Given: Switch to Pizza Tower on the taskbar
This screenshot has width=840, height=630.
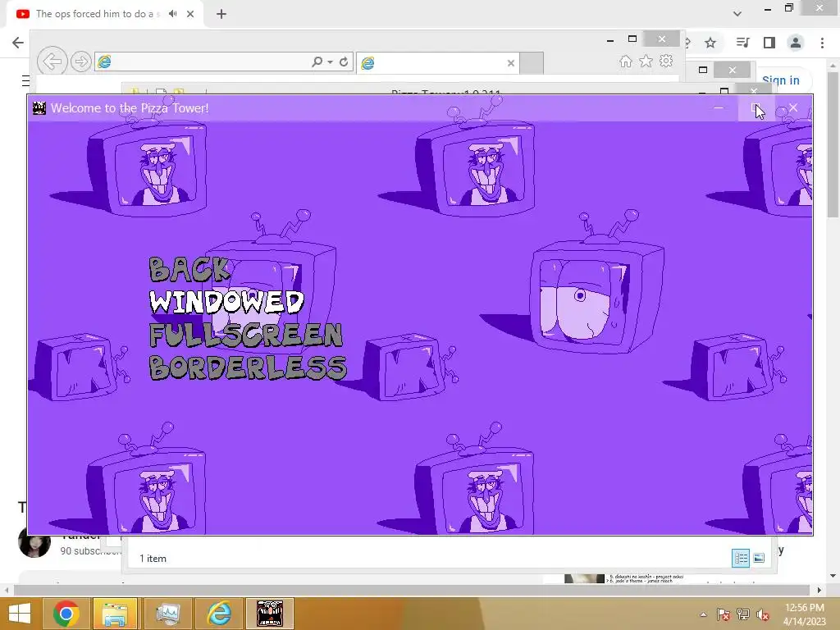Looking at the screenshot, I should point(270,614).
